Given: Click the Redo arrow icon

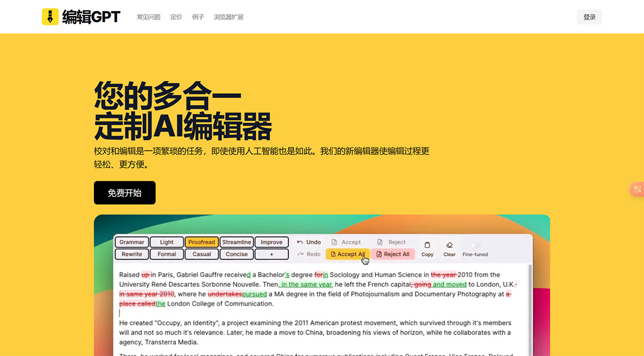Looking at the screenshot, I should click(299, 254).
